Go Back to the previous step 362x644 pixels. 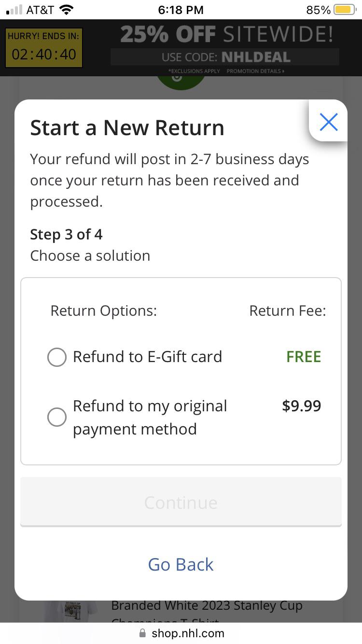(181, 564)
